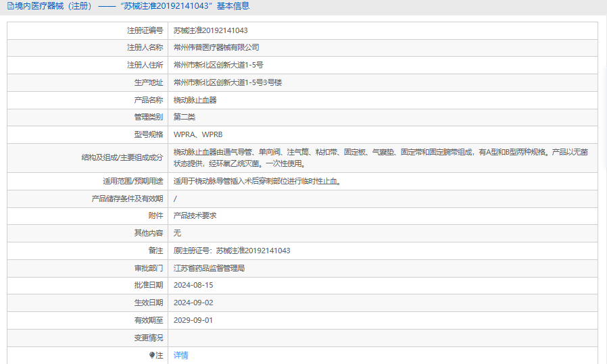
Task: Select attachment value 产品技术要求
Action: click(x=195, y=215)
